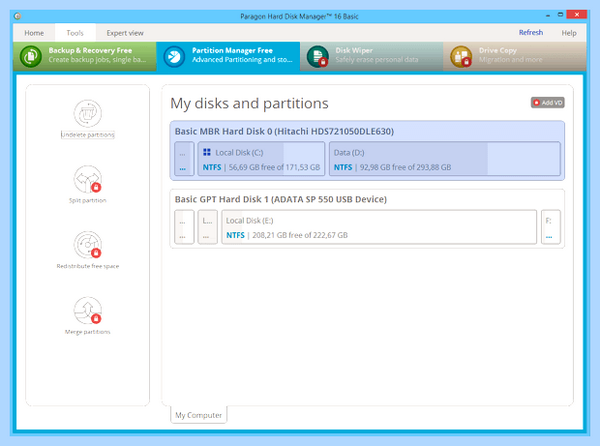This screenshot has width=600, height=446.
Task: Close the Paragon Hard Disk Manager window
Action: click(577, 15)
